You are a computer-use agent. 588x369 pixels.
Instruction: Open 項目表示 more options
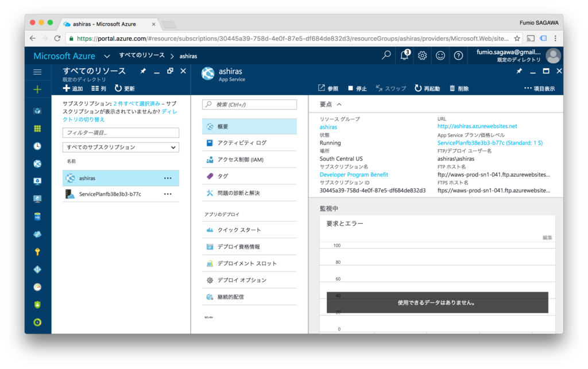coord(539,88)
